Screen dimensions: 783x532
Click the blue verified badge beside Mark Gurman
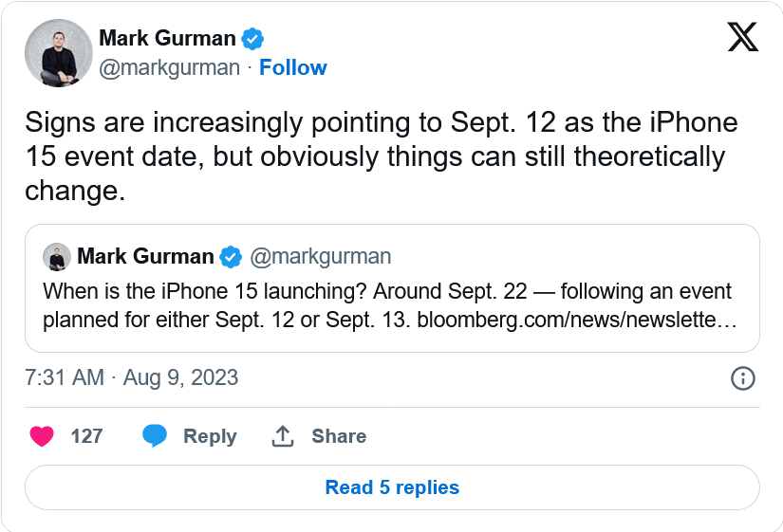tap(252, 39)
